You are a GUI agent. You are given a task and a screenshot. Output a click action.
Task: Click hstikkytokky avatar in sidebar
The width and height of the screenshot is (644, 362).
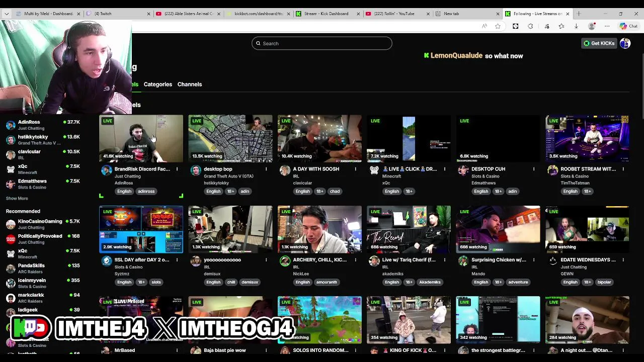click(x=11, y=140)
